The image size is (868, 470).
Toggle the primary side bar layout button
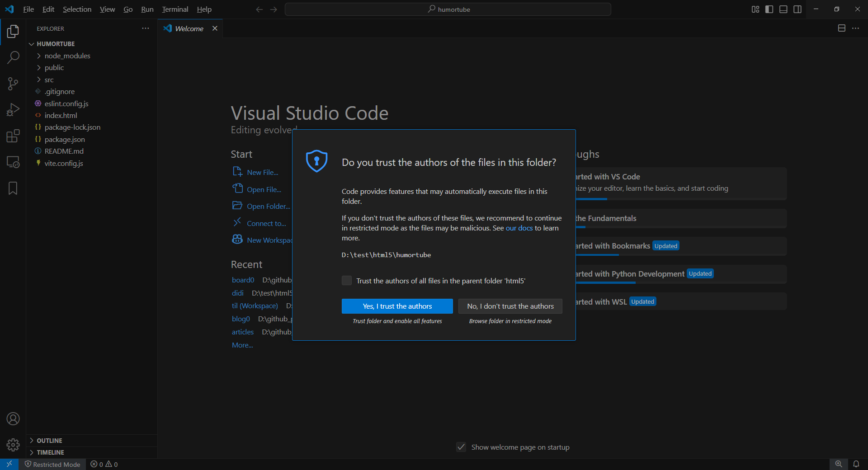[769, 9]
